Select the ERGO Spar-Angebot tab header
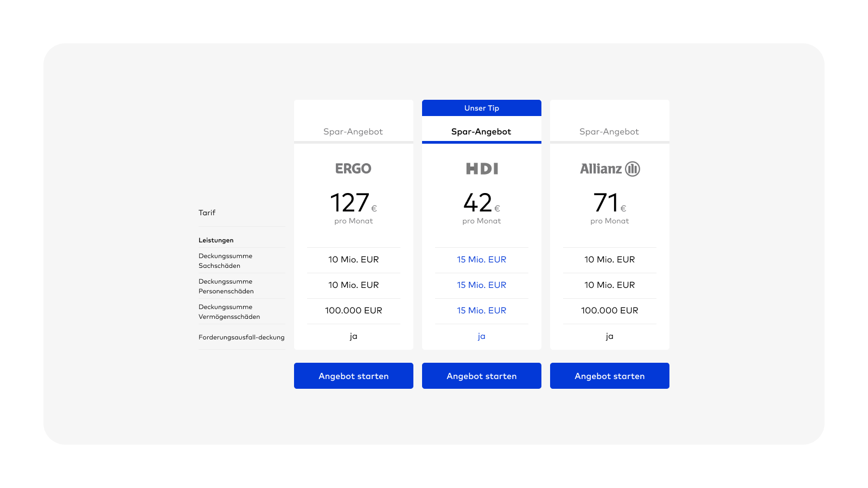The height and width of the screenshot is (488, 868). tap(353, 132)
